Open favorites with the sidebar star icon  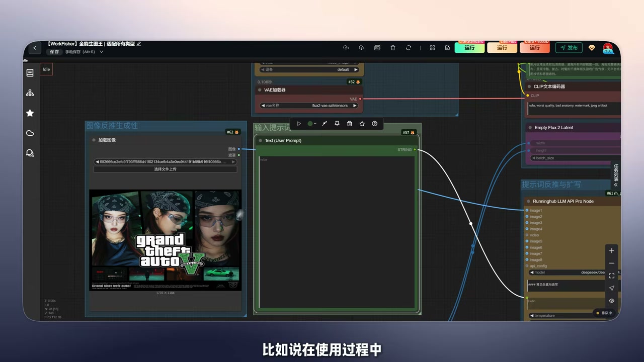tap(30, 113)
